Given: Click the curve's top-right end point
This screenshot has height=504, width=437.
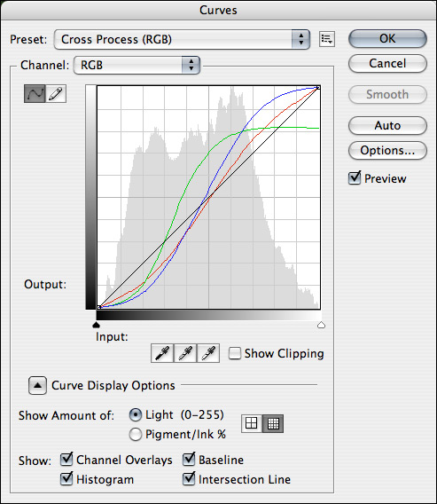Looking at the screenshot, I should coord(318,88).
